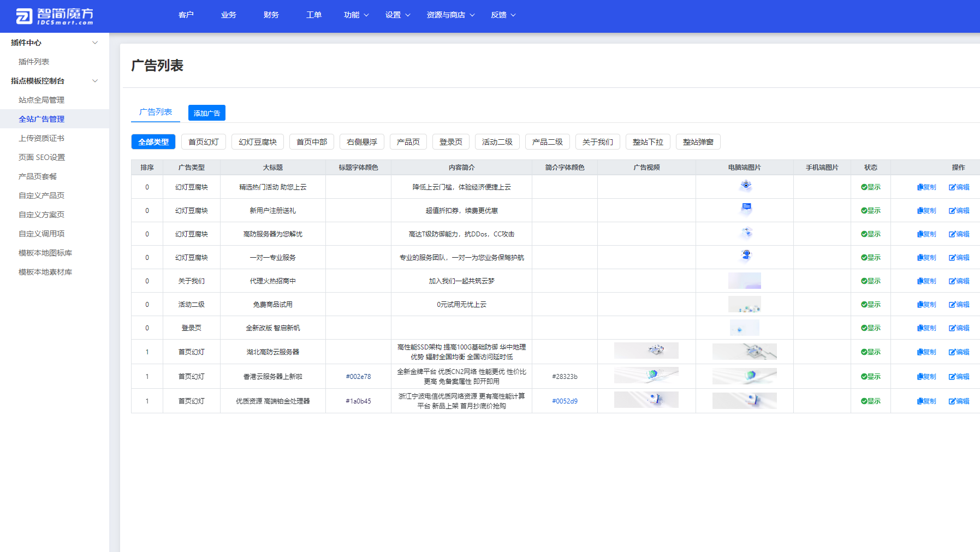Screen dimensions: 980x552
Task: Edit the 高防服务器为您解忧 ad row
Action: 959,234
